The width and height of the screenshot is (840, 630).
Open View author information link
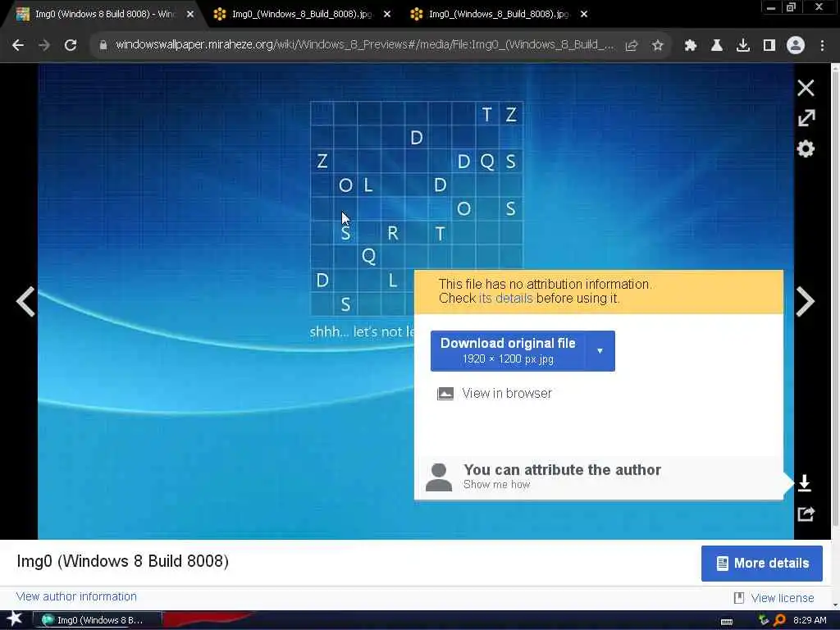[x=76, y=596]
